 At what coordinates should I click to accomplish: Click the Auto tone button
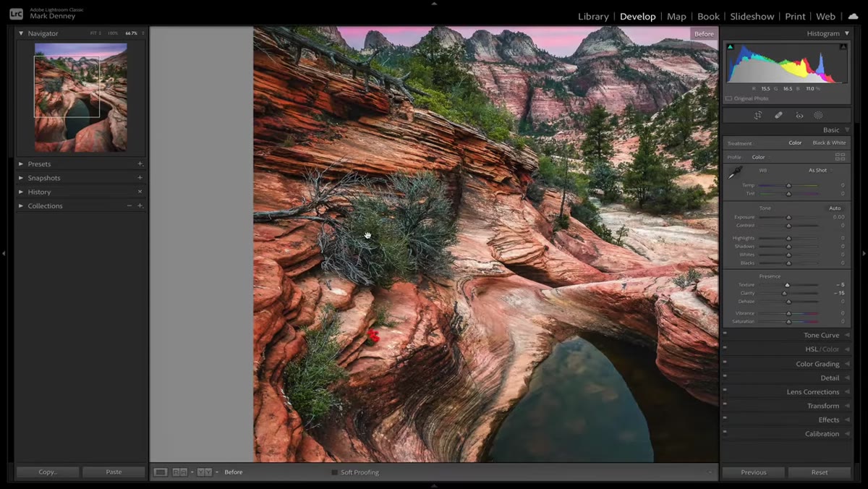coord(835,208)
